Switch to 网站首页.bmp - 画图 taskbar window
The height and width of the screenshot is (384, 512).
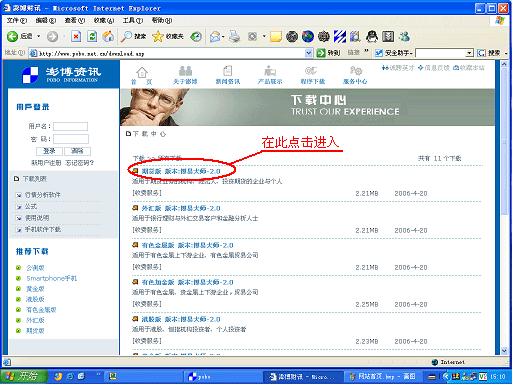coord(382,377)
